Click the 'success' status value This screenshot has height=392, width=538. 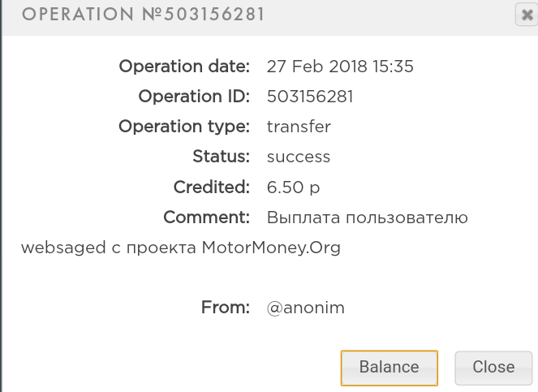click(x=299, y=157)
